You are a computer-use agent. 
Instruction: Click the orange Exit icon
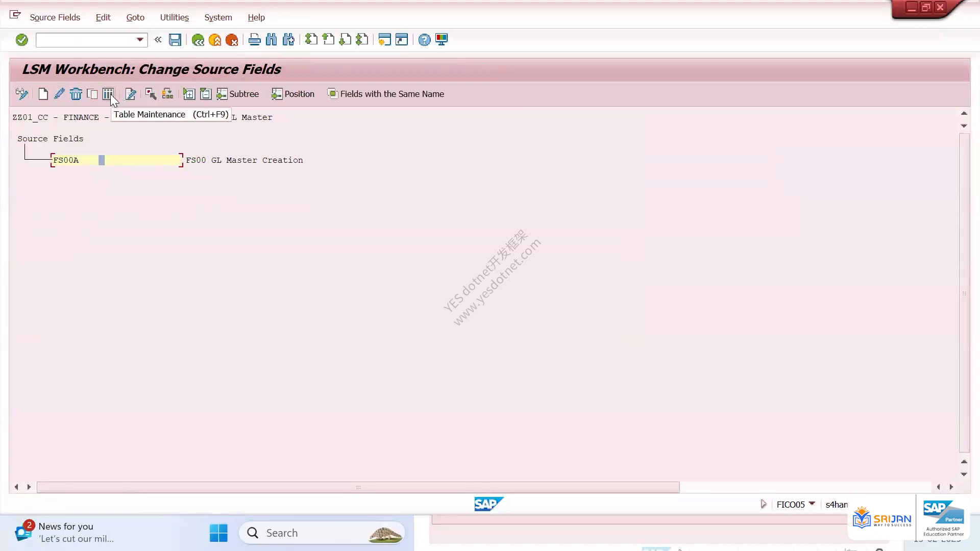tap(215, 40)
